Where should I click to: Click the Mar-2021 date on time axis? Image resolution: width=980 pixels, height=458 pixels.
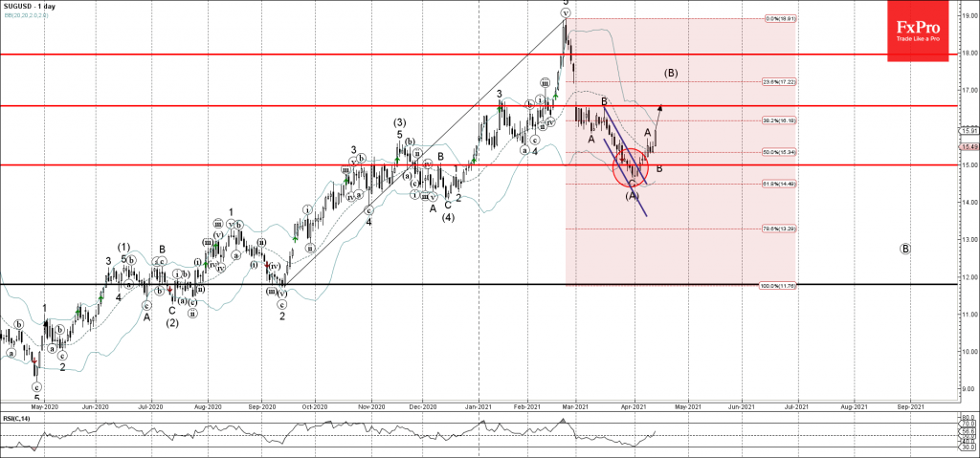[574, 406]
